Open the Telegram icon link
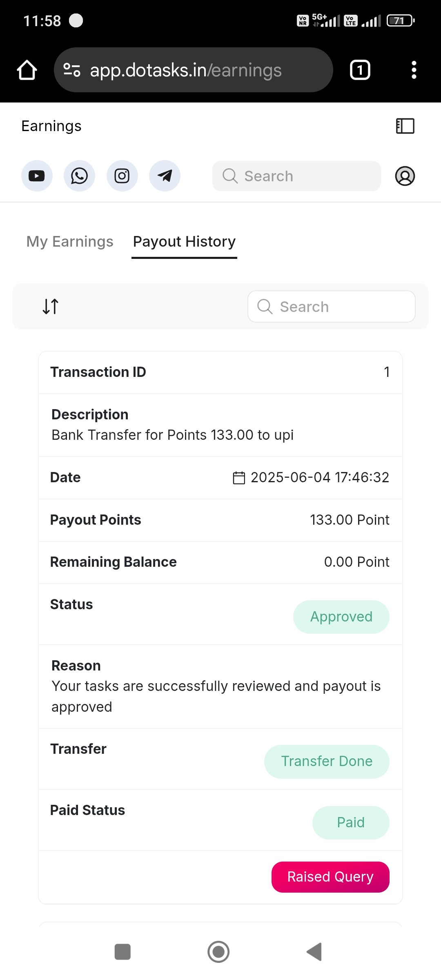441x980 pixels. click(x=165, y=176)
